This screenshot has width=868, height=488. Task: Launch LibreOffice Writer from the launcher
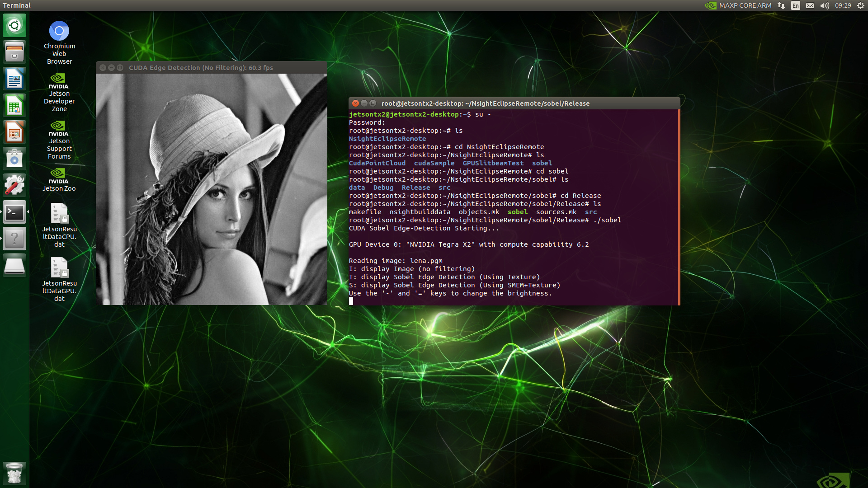[x=14, y=78]
